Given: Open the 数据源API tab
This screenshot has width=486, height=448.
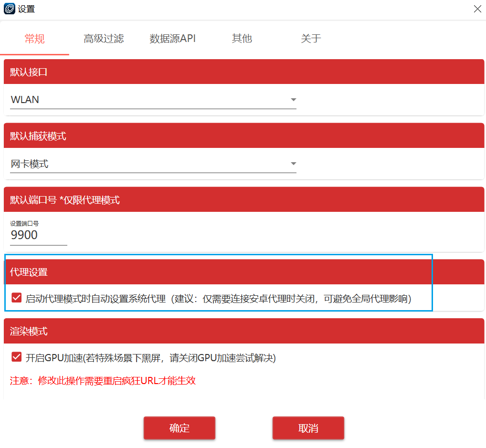Looking at the screenshot, I should (x=172, y=39).
